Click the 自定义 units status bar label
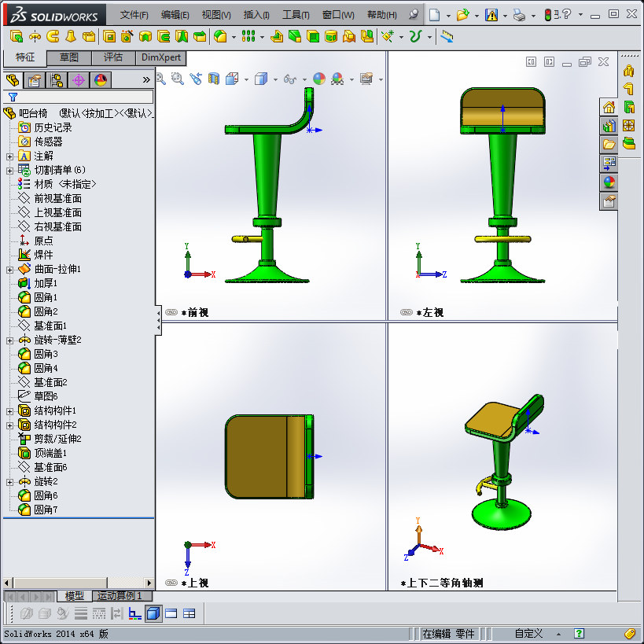This screenshot has width=644, height=644. click(528, 633)
